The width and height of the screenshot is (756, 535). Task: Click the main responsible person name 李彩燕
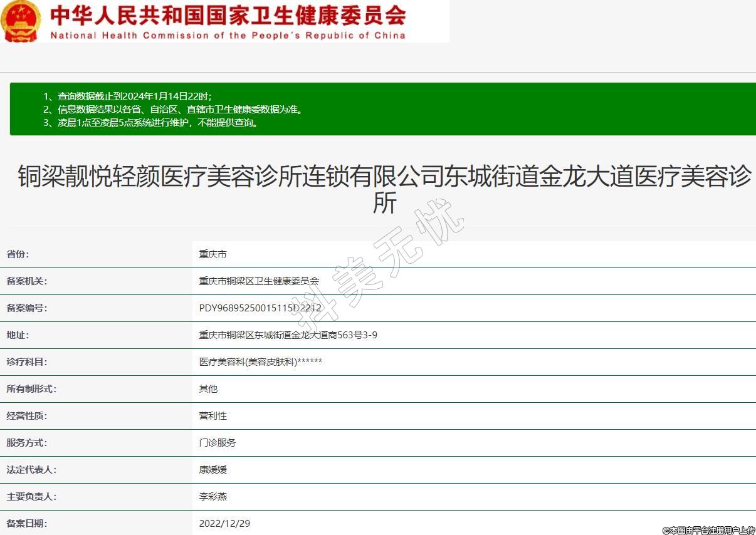213,497
